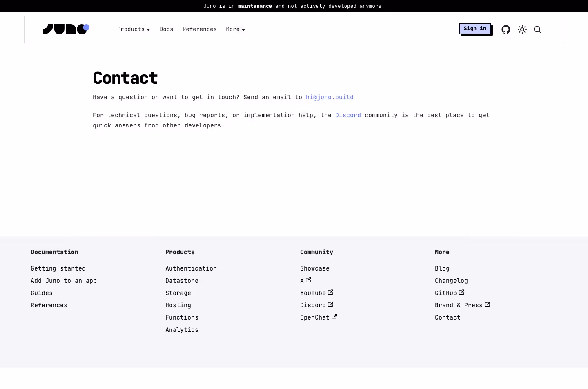
Task: Open Contact link in footer
Action: 448,317
